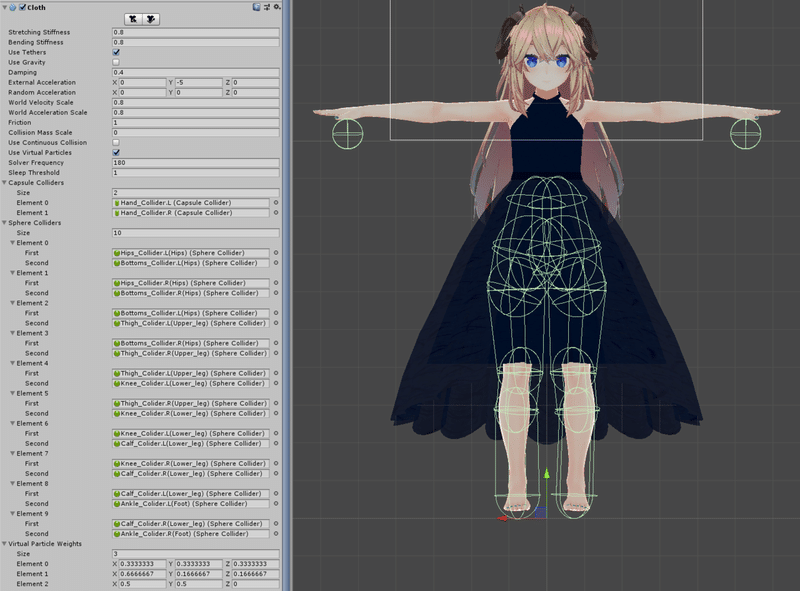Open object picker for Capsule Colliders Element 1

(x=276, y=213)
